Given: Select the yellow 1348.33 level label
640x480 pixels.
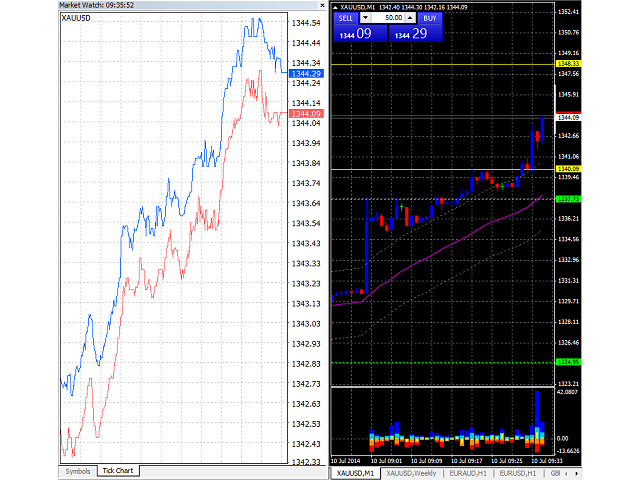Looking at the screenshot, I should [x=568, y=64].
